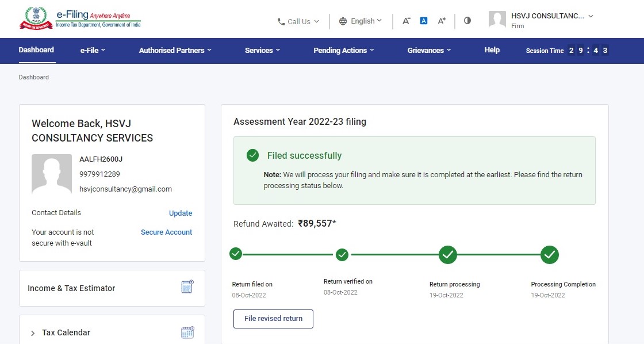Viewport: 644px width, 344px height.
Task: Click the Return verified on step checkmark
Action: coord(342,255)
